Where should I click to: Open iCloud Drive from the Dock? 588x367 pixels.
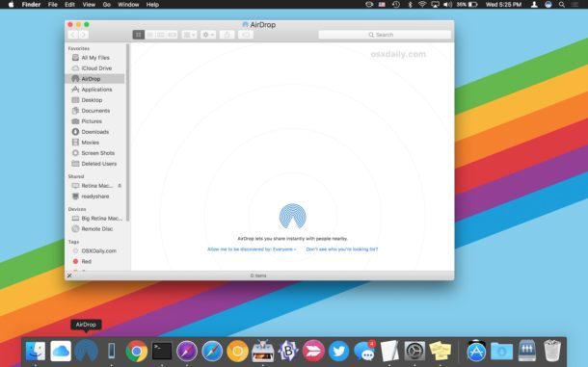click(x=61, y=352)
